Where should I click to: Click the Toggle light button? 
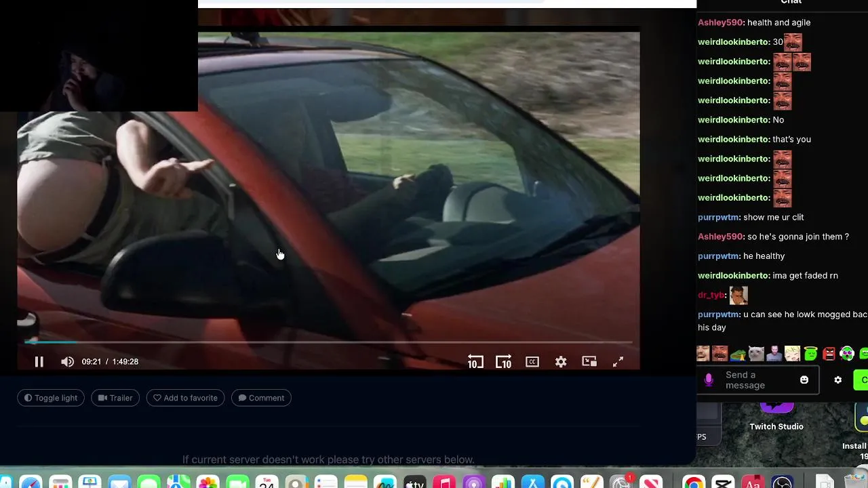(x=51, y=398)
